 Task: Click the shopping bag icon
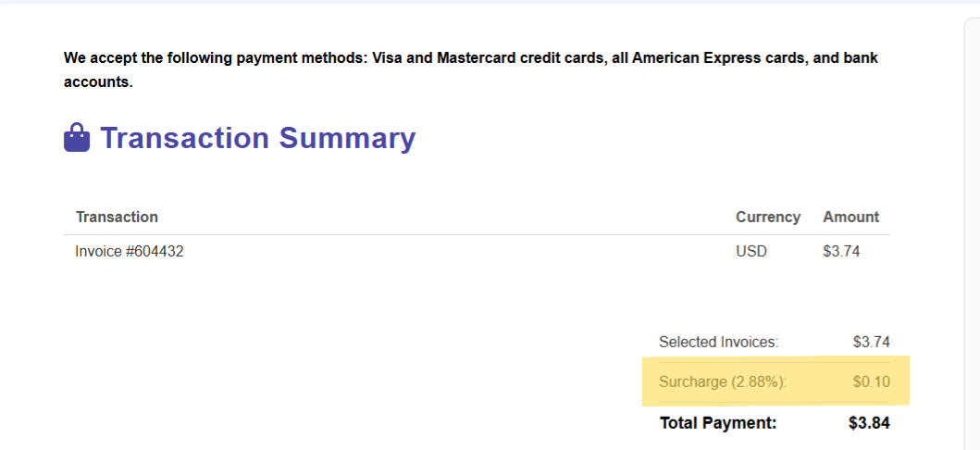tap(77, 137)
